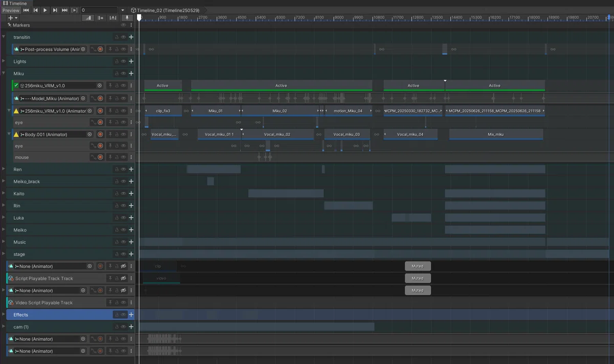Enable recording on Body.001 Animator track
Viewport: 614px width, 364px height.
coord(100,134)
